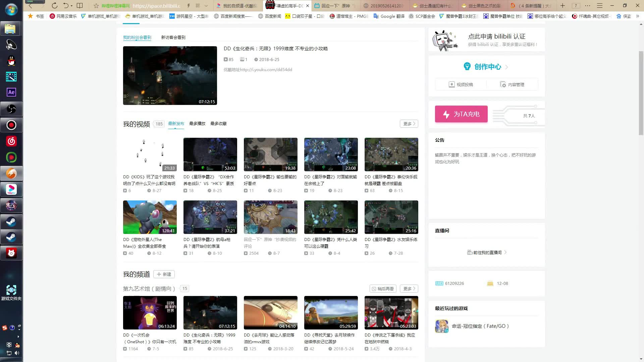Open Youku app in taskbar

[11, 189]
